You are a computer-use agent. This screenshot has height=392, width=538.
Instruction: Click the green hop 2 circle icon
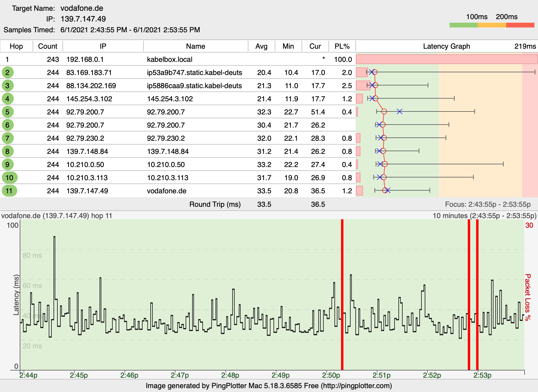click(x=7, y=72)
